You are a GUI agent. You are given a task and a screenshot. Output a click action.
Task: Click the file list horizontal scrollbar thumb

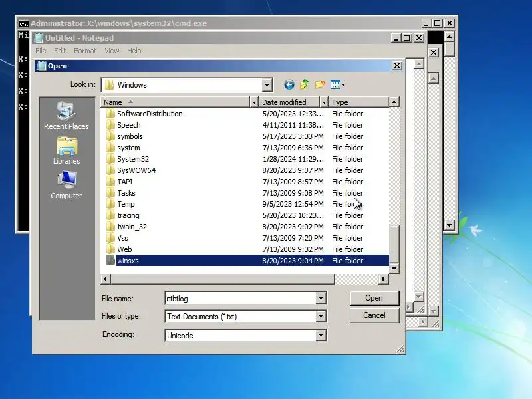click(223, 279)
